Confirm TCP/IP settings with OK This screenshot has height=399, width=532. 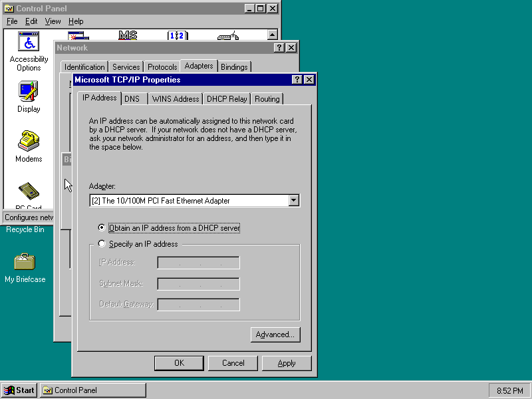[179, 363]
